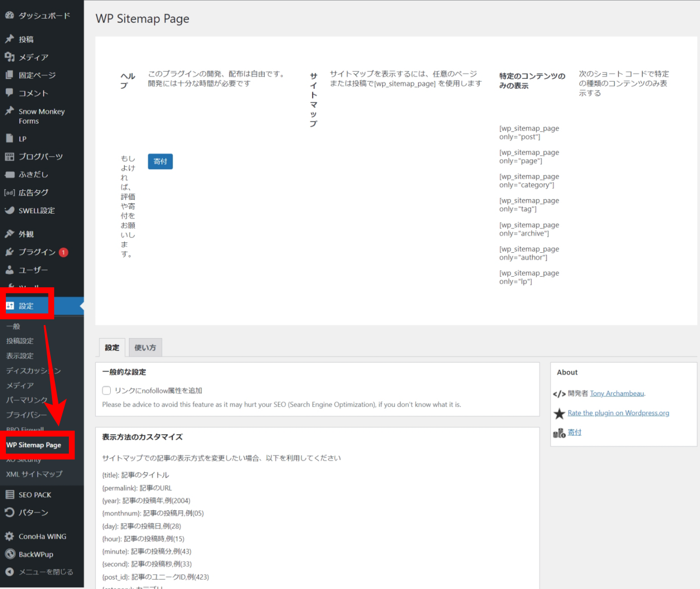Click the Snow Monkey Forms icon

click(10, 111)
